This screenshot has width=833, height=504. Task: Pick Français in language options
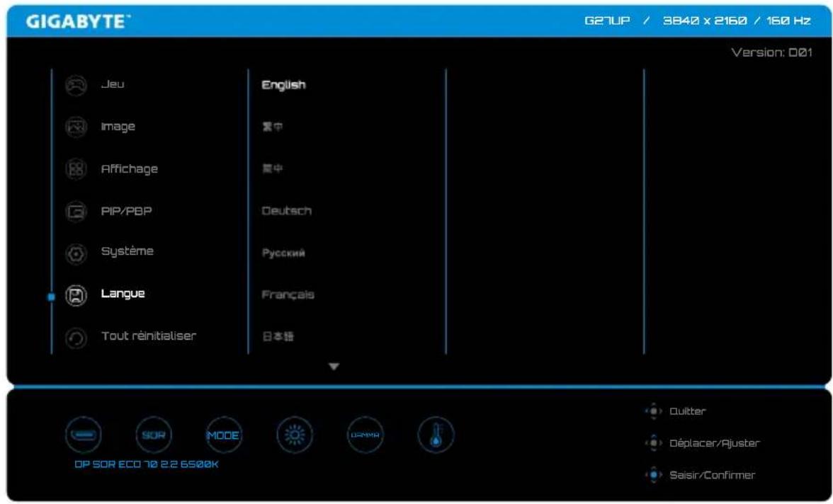click(288, 294)
